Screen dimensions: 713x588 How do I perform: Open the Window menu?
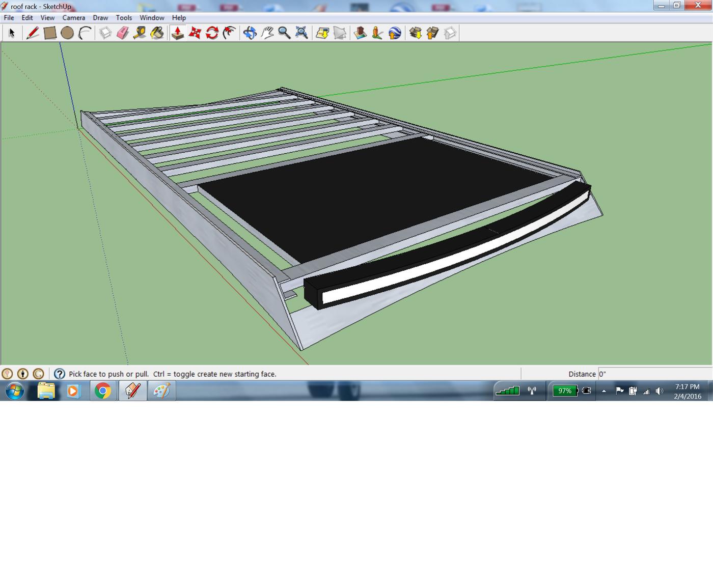coord(152,17)
